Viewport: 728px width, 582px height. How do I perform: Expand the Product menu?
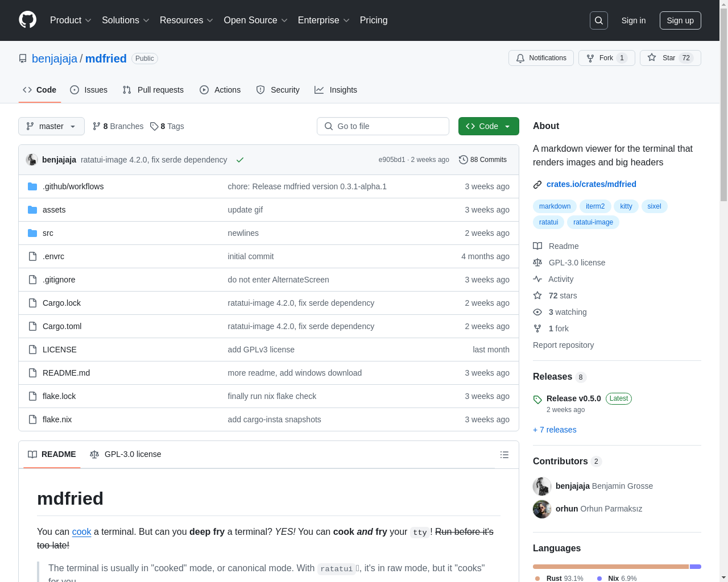pyautogui.click(x=71, y=20)
